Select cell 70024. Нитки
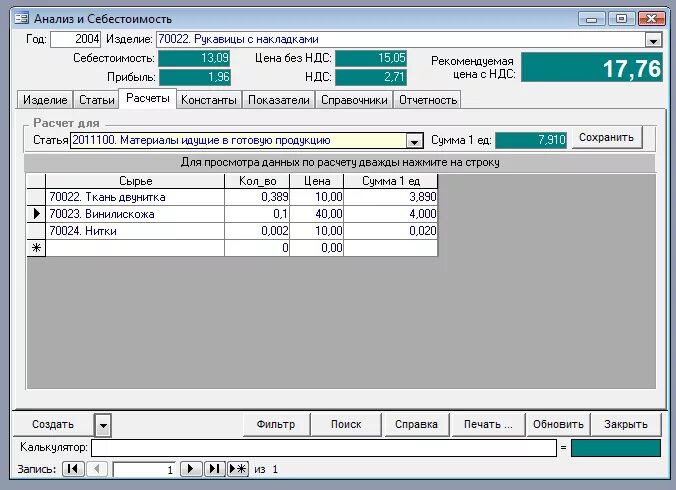The image size is (676, 490). (x=135, y=231)
